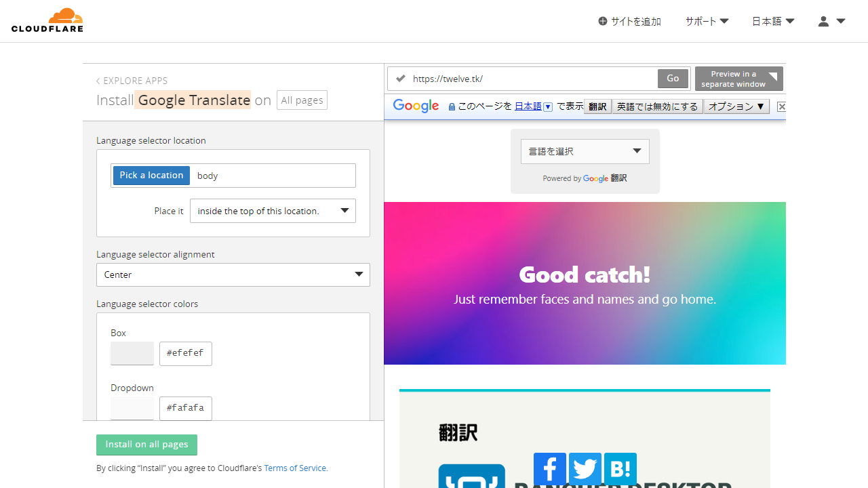Click the Box color swatch
Screen dimensions: 868x488
[132, 354]
